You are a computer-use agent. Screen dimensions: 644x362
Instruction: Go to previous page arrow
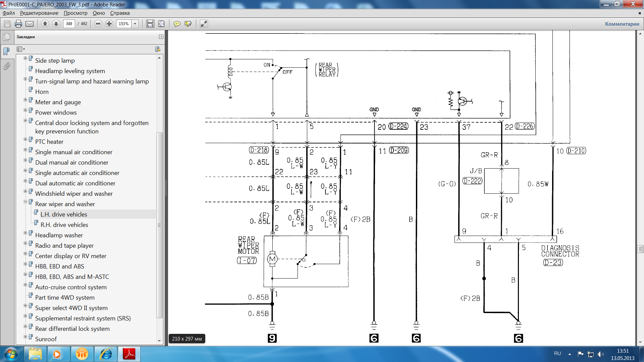[x=45, y=24]
